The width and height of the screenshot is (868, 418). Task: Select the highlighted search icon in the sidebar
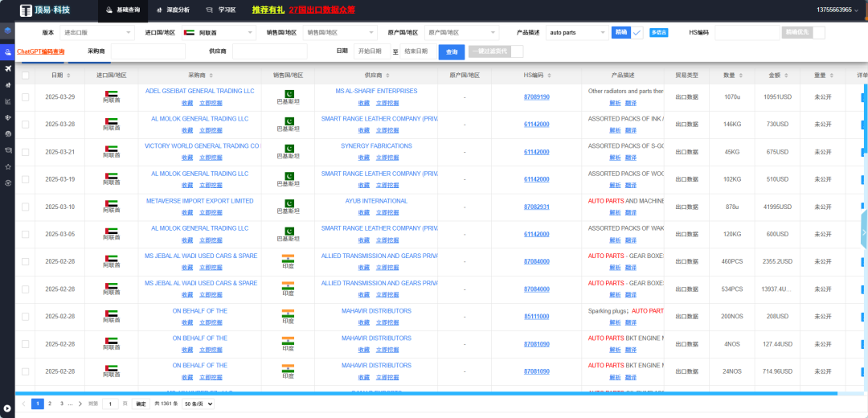7,51
